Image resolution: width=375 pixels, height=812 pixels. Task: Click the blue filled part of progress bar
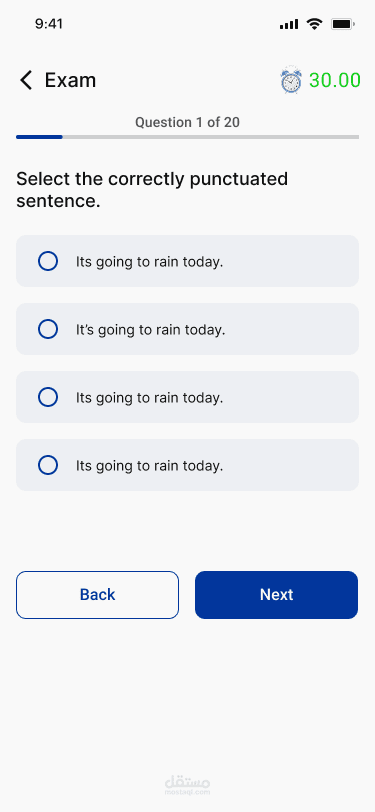[39, 137]
